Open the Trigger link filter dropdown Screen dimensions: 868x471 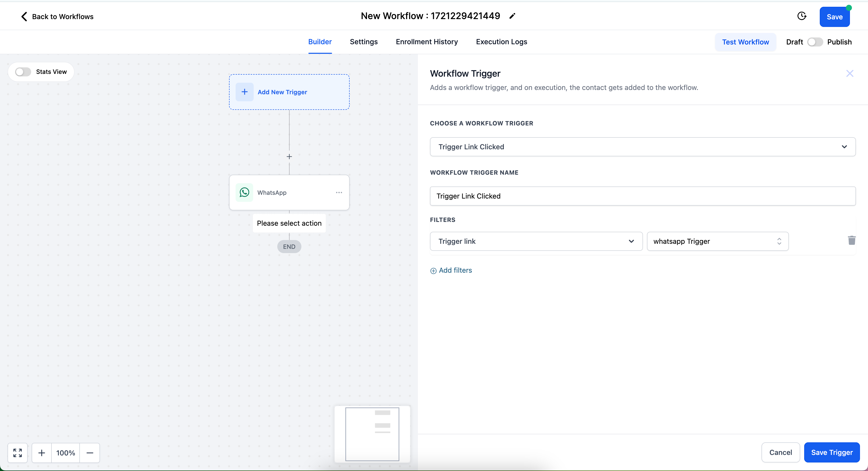pos(536,241)
